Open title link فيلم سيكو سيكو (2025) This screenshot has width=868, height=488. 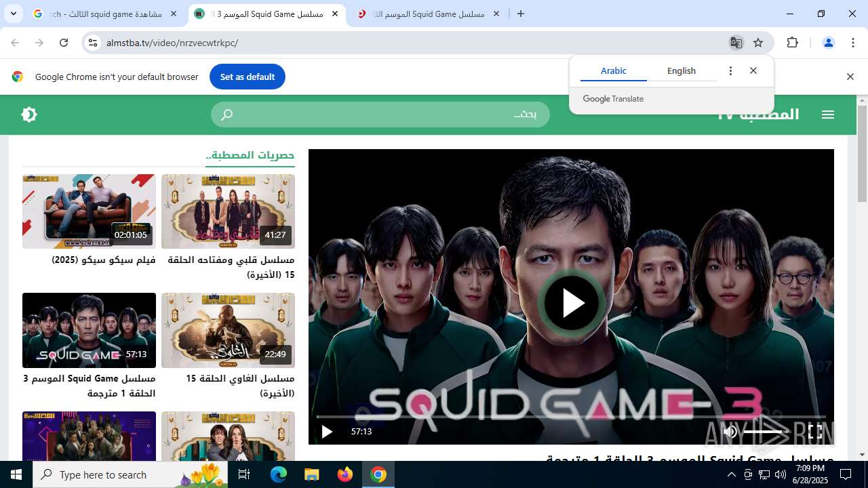click(x=104, y=260)
